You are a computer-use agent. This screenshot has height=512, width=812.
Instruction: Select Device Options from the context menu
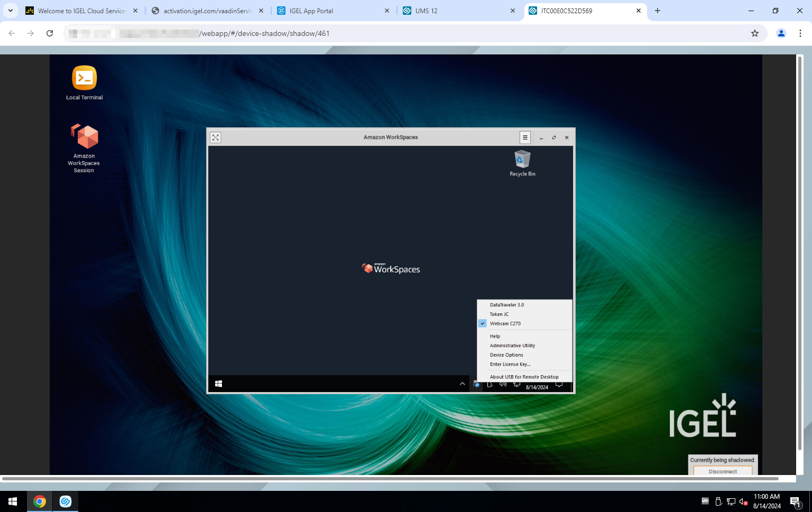(506, 355)
